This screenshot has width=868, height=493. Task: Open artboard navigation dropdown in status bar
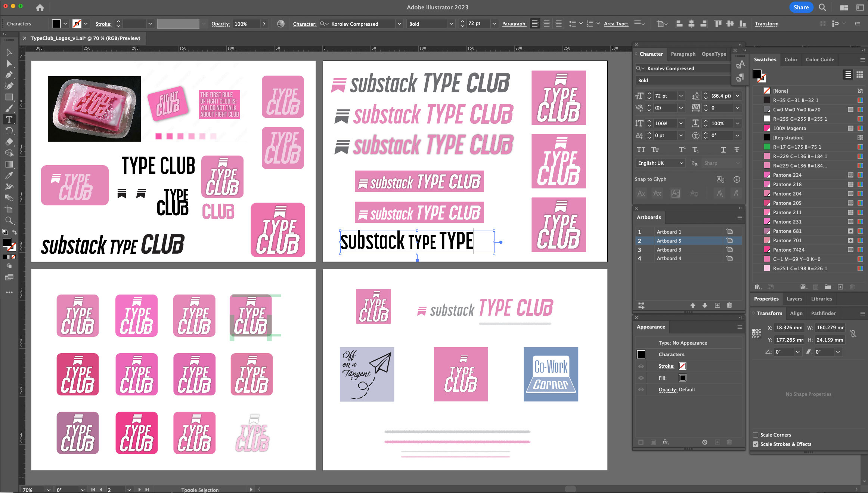129,490
